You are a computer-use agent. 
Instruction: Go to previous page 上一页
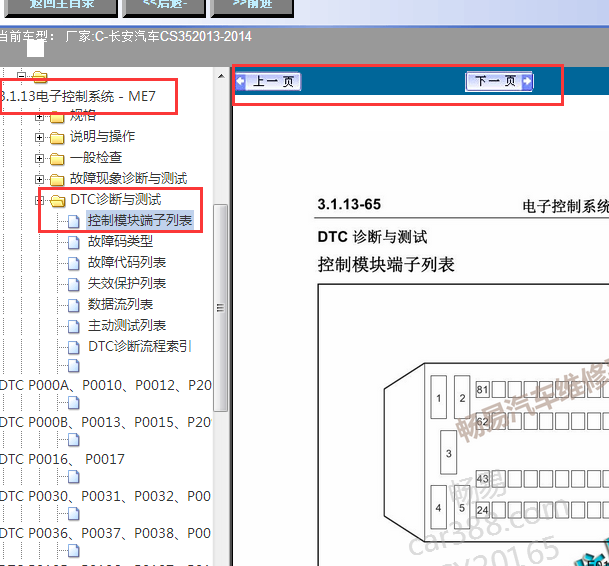[x=268, y=82]
